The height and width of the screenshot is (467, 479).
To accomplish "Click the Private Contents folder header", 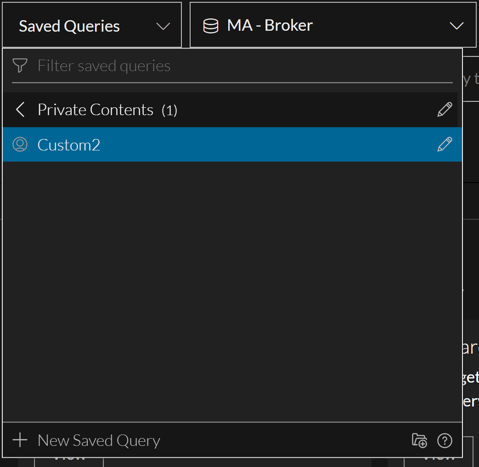I will (230, 109).
